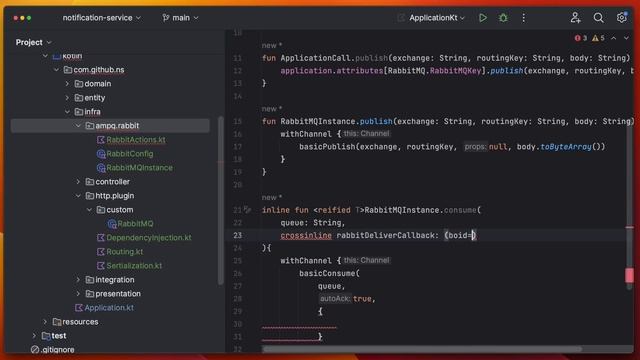The image size is (640, 360).
Task: Select Application.kt in the tree
Action: pos(109,308)
